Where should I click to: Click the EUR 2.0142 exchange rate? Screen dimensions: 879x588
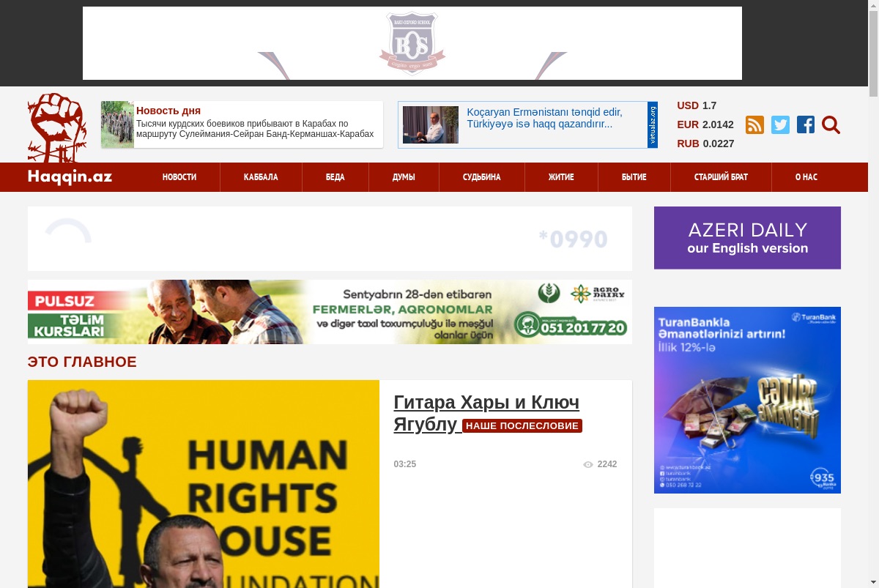(x=705, y=124)
